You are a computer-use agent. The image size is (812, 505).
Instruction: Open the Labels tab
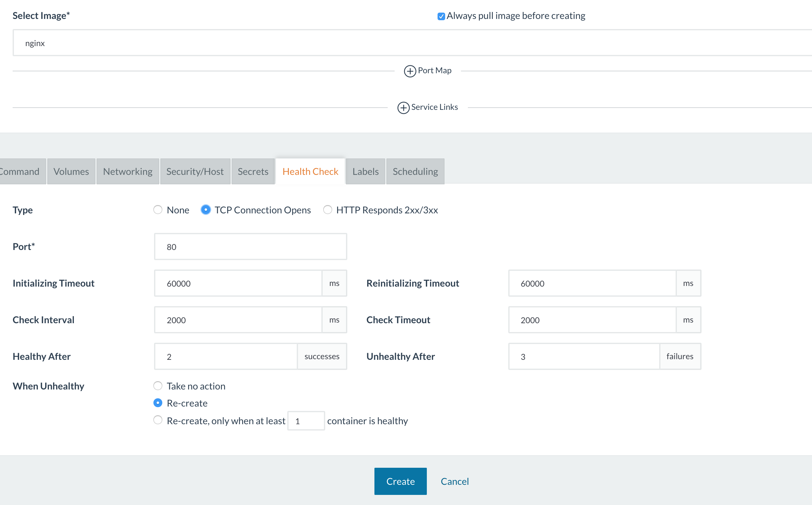(365, 171)
